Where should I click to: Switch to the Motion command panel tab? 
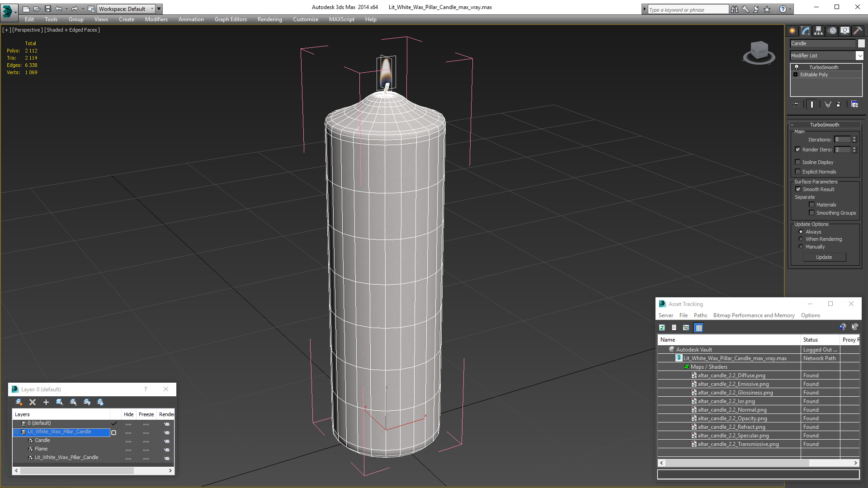pos(832,31)
